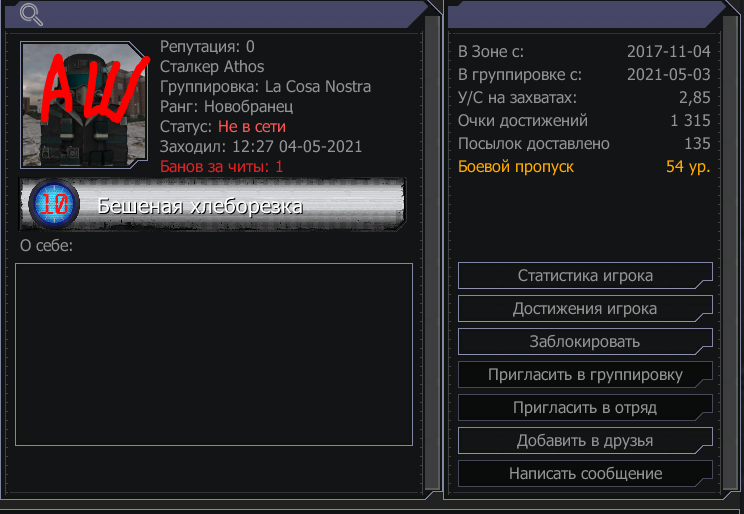
Task: Click the blue level 10 badge icon
Action: [54, 204]
